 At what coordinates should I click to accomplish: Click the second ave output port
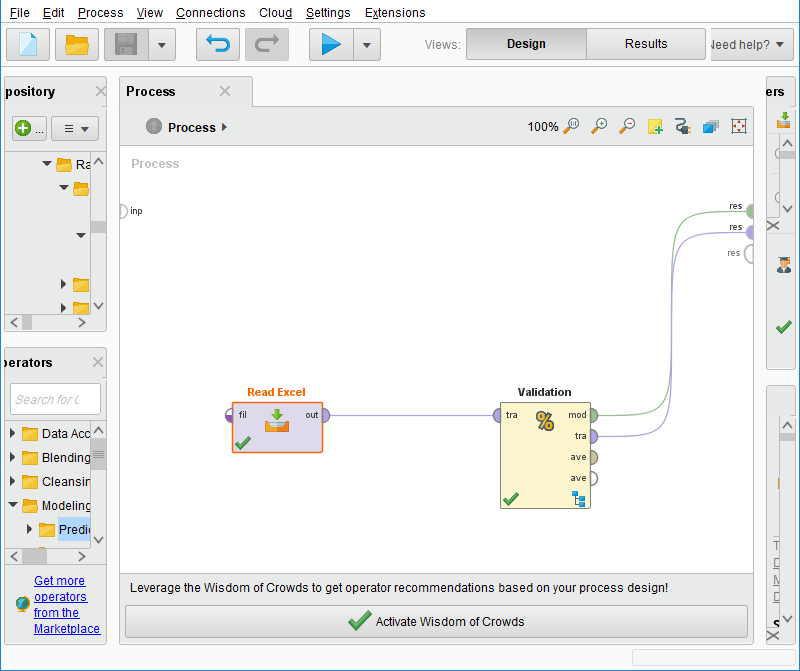point(593,478)
